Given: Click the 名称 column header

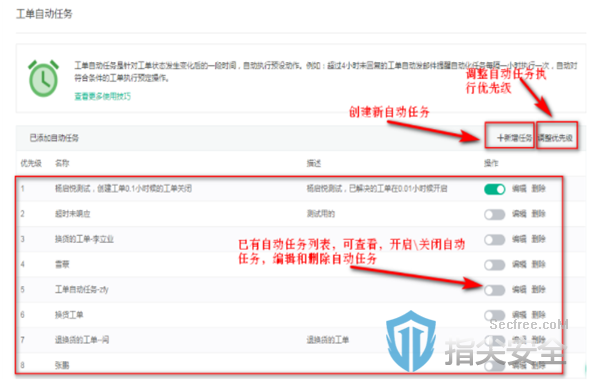Looking at the screenshot, I should click(62, 163).
